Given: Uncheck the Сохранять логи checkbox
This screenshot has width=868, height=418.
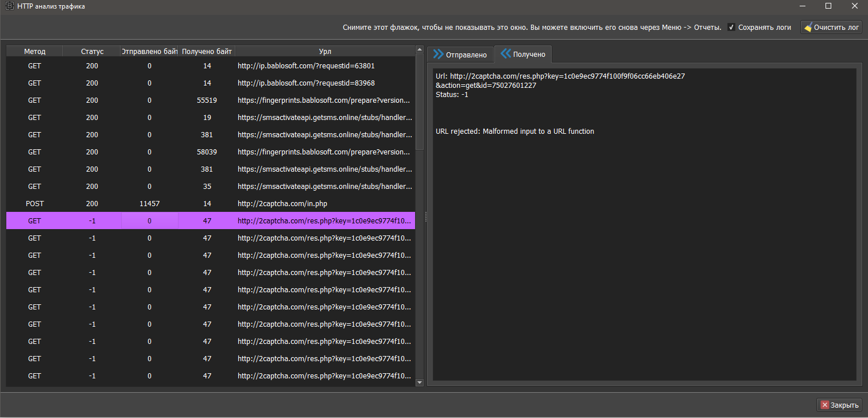Looking at the screenshot, I should 731,28.
